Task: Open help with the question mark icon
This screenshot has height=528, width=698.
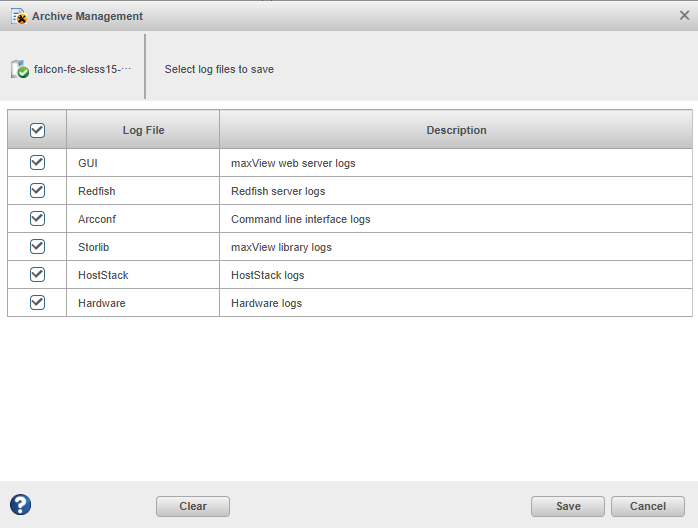Action: [x=20, y=505]
